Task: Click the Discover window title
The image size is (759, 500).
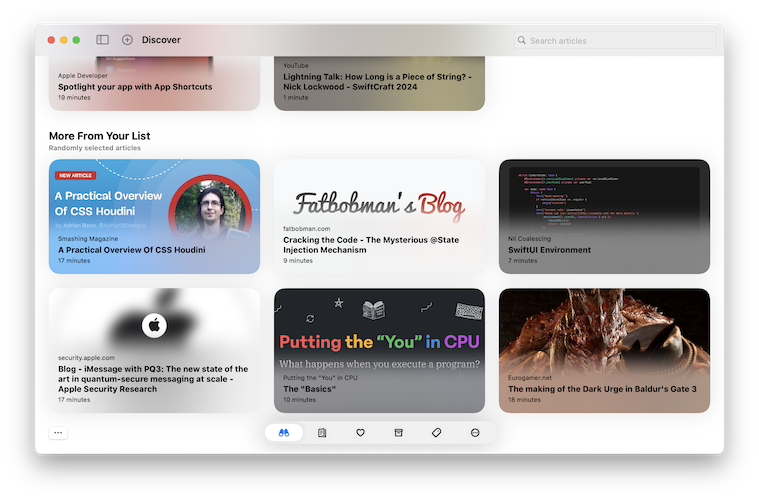Action: click(161, 40)
